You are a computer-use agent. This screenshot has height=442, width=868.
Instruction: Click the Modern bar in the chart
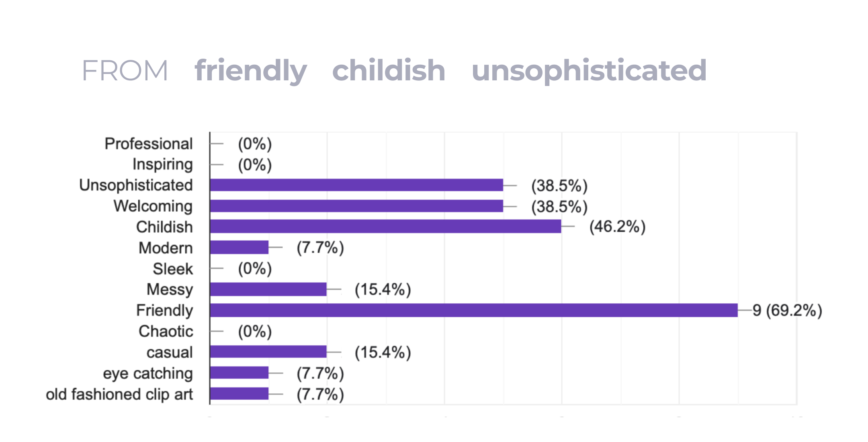click(x=239, y=248)
